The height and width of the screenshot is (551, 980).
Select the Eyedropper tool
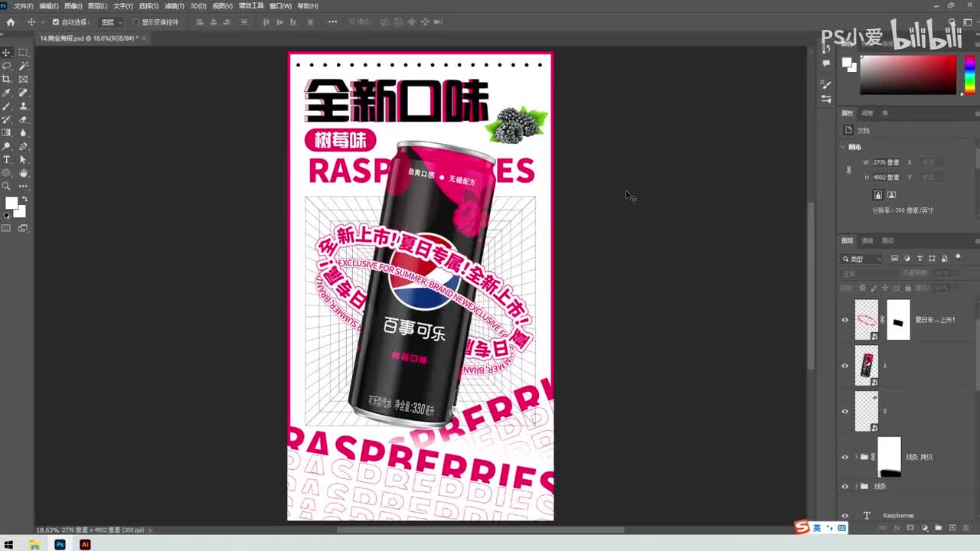point(7,93)
